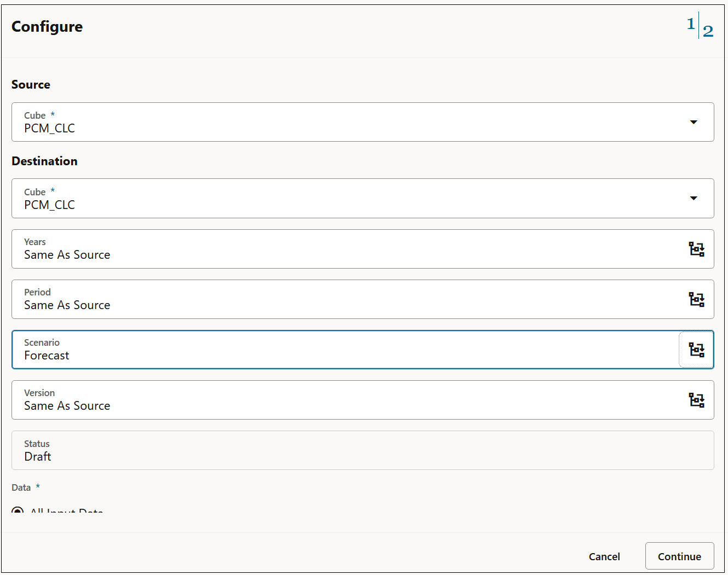Click the Cancel button
Image resolution: width=728 pixels, height=575 pixels.
(604, 556)
